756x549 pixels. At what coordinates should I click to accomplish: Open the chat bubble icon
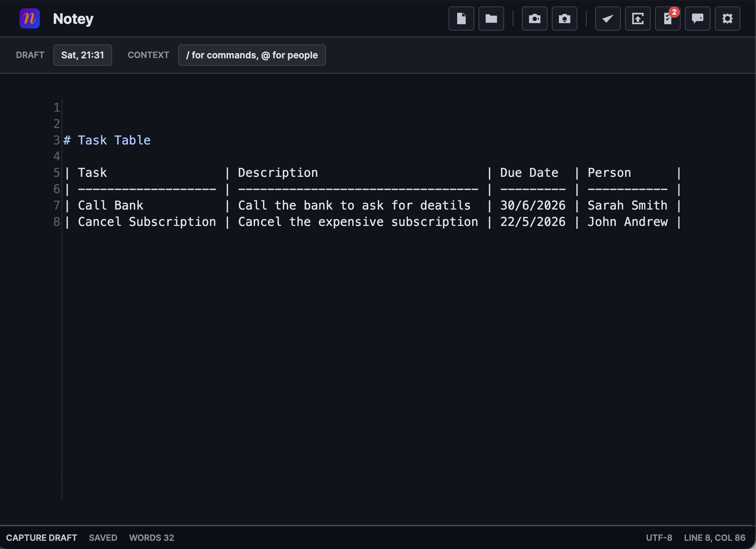(697, 19)
